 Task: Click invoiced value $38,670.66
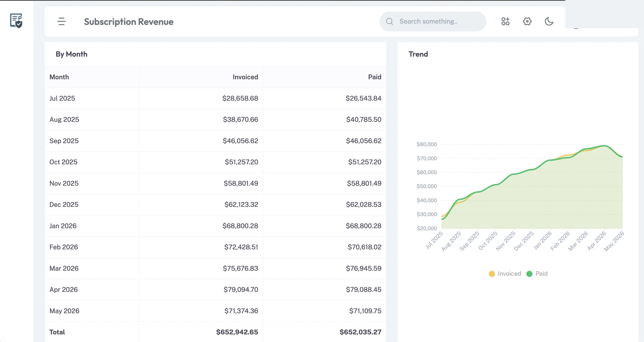tap(240, 119)
